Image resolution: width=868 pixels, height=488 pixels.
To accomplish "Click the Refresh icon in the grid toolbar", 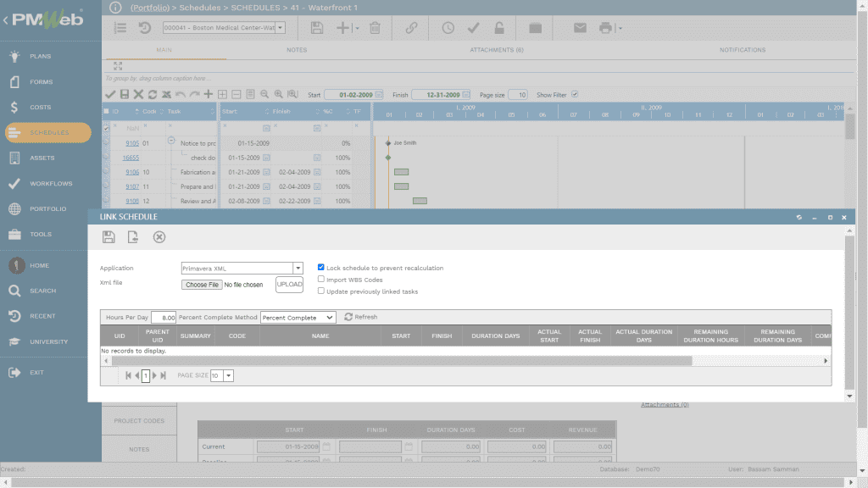I will 348,317.
